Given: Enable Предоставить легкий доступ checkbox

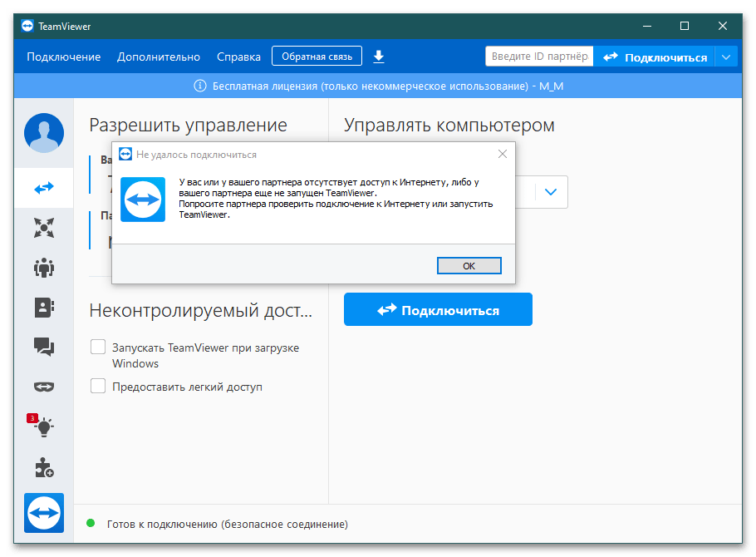Looking at the screenshot, I should click(98, 386).
